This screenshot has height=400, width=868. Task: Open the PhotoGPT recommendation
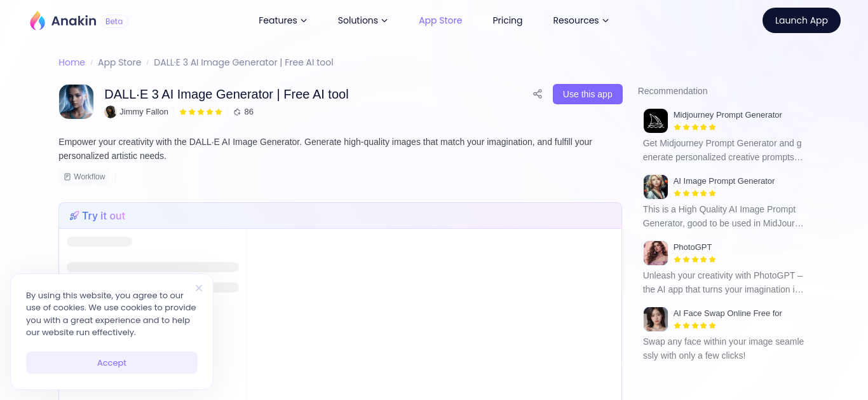[693, 247]
